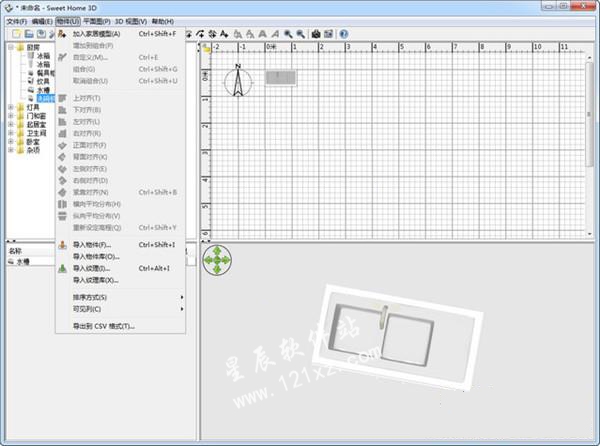Click the zoom in magnifier icon
Image resolution: width=600 pixels, height=446 pixels.
[x=288, y=34]
